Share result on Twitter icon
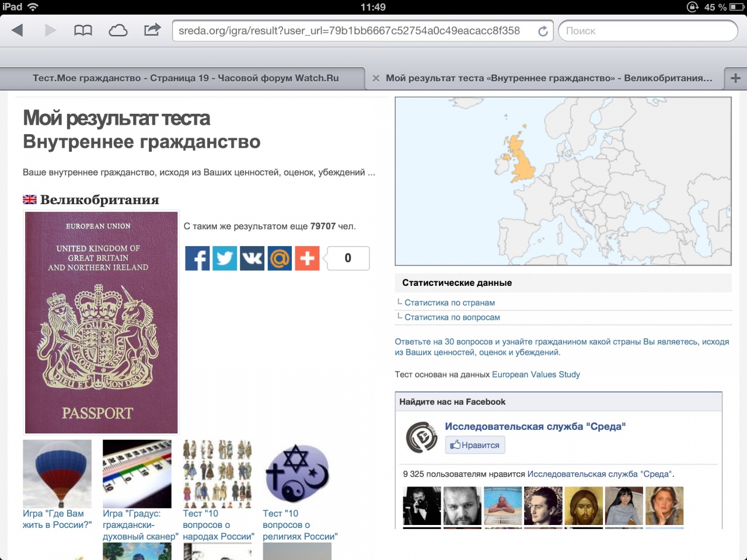The width and height of the screenshot is (747, 560). (x=225, y=258)
